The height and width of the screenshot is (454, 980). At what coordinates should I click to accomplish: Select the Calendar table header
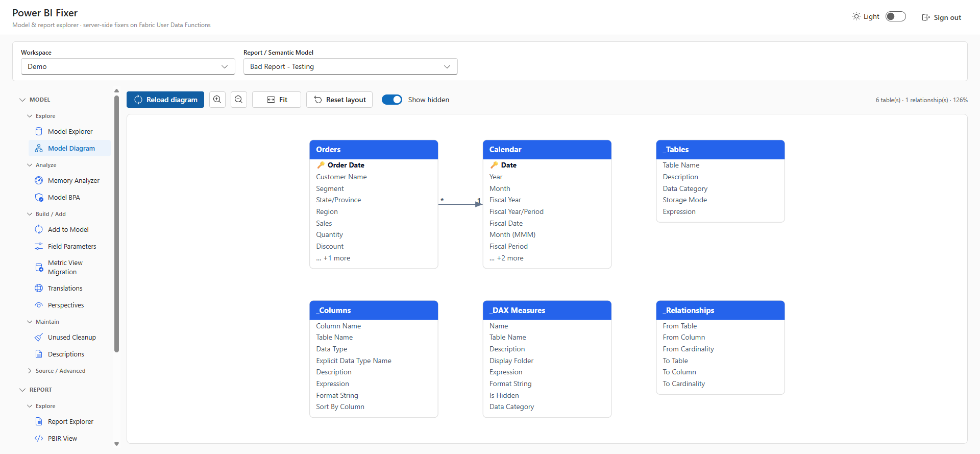(x=547, y=150)
